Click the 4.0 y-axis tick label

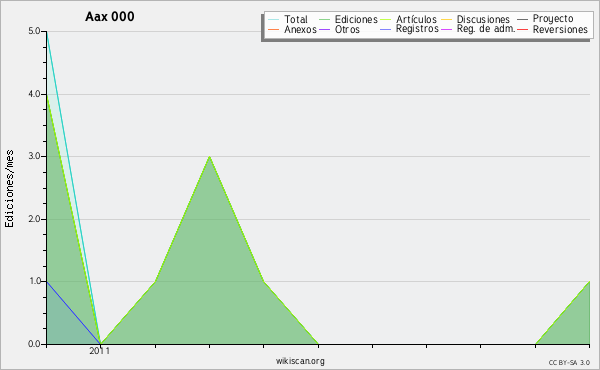pyautogui.click(x=34, y=94)
